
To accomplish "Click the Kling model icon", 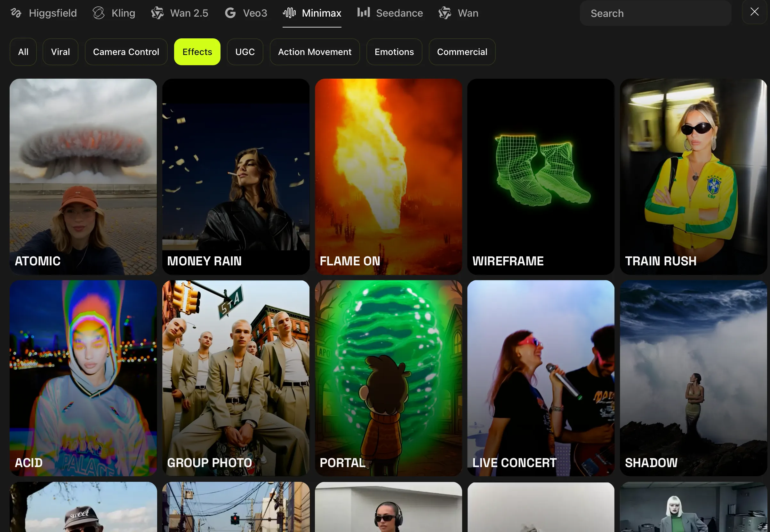I will pos(99,13).
